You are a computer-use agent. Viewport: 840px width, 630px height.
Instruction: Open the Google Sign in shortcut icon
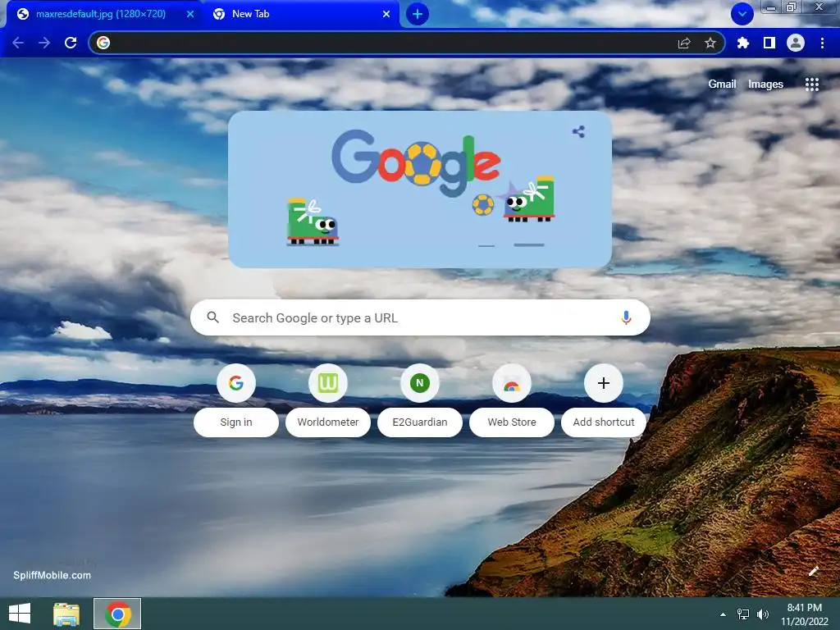(236, 383)
